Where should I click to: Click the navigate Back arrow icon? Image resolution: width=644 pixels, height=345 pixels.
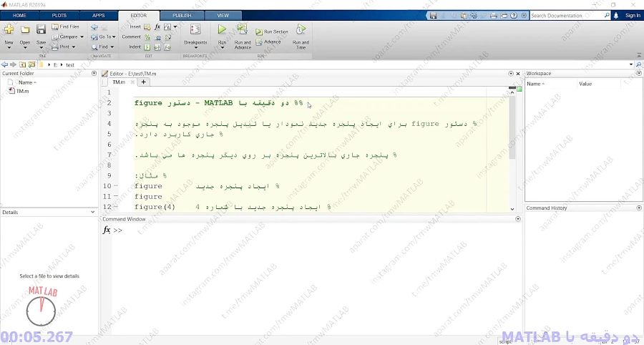pyautogui.click(x=94, y=26)
